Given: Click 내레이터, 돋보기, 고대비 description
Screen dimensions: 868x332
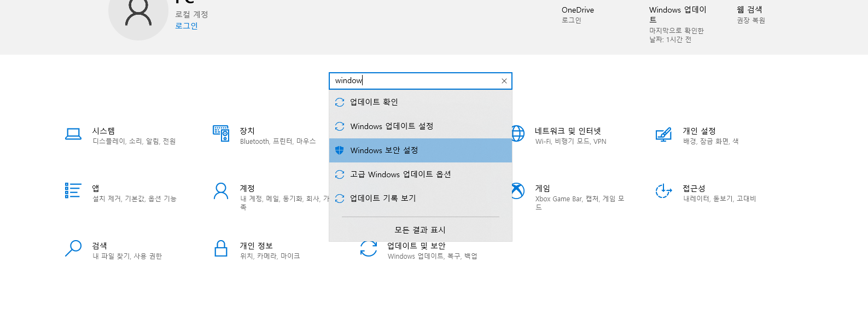Looking at the screenshot, I should point(719,199).
